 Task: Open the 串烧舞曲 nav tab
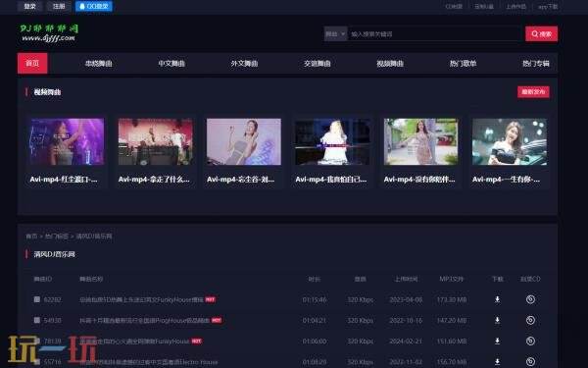99,64
